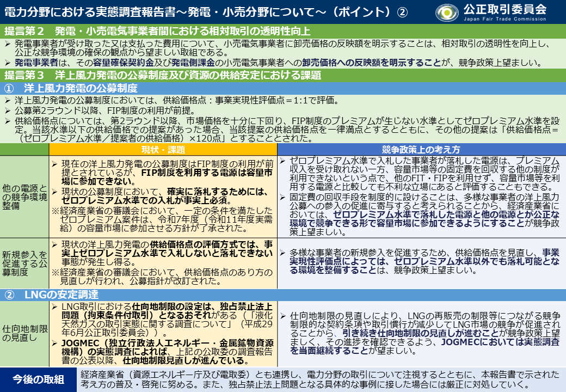Click the 今後の取組 dark blue label
Image resolution: width=566 pixels, height=392 pixels.
click(x=38, y=379)
